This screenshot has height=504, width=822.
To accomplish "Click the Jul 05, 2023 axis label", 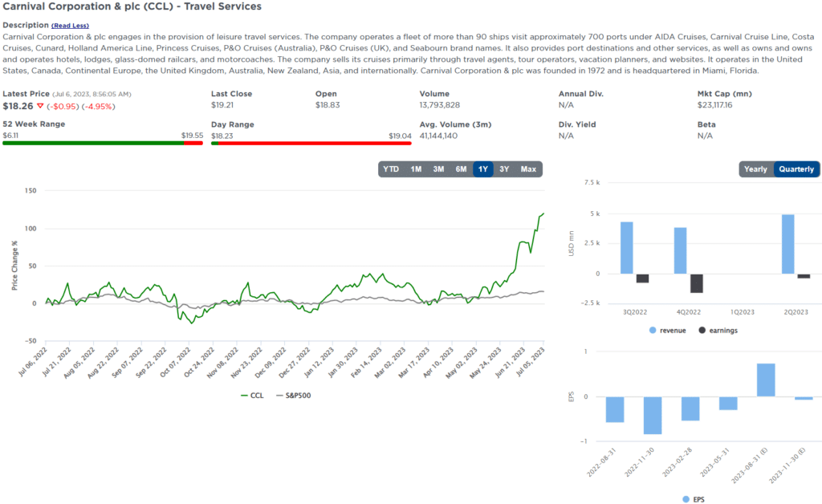I will (x=531, y=362).
